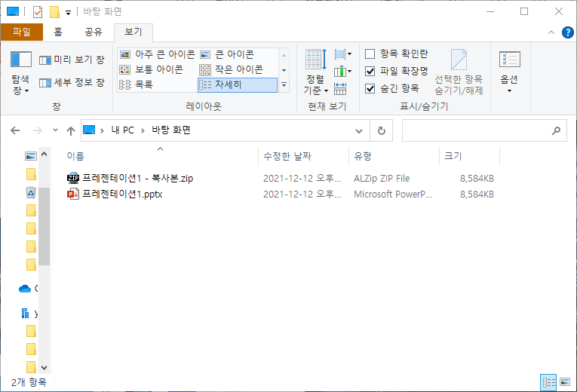Image resolution: width=577 pixels, height=392 pixels.
Task: Expand the layout gallery more button
Action: [x=284, y=84]
